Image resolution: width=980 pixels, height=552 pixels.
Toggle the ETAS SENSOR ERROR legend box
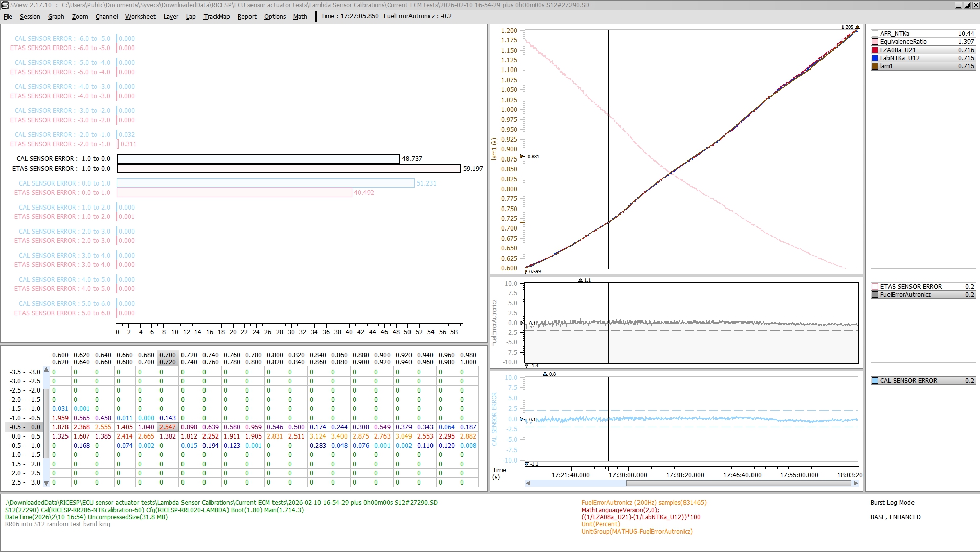click(875, 287)
